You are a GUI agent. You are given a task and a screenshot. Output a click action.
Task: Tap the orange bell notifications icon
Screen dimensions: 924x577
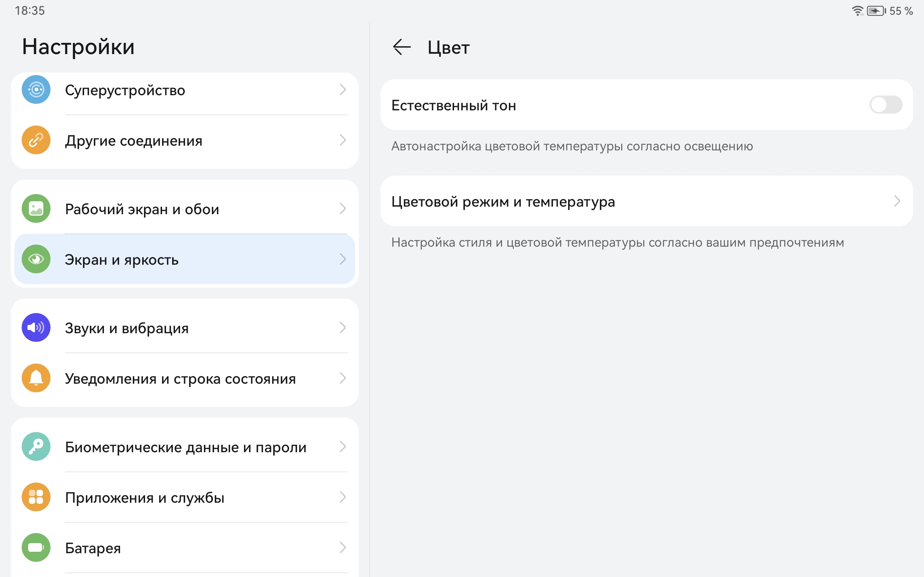pyautogui.click(x=36, y=378)
